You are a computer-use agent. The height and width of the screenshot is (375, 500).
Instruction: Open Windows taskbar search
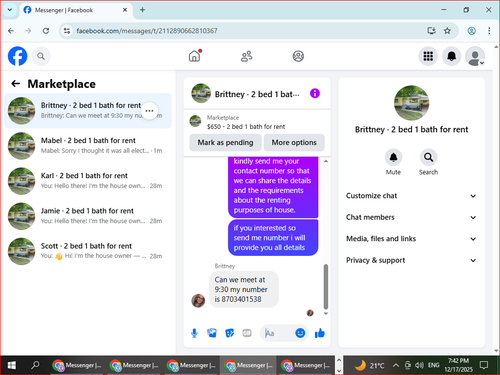[x=35, y=365]
